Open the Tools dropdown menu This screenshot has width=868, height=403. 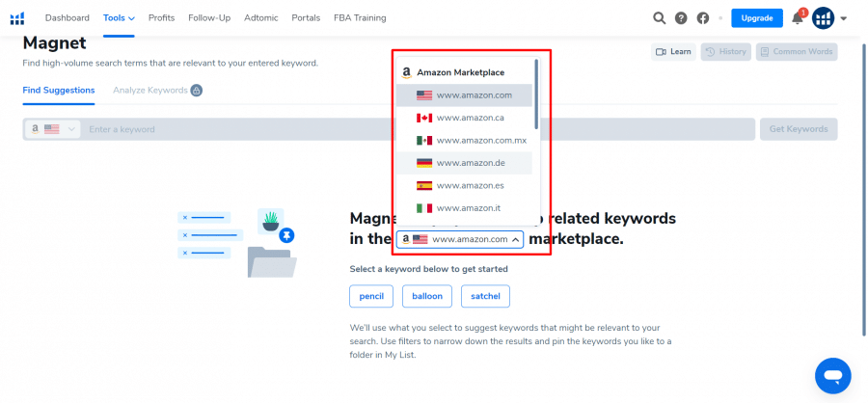pos(119,17)
